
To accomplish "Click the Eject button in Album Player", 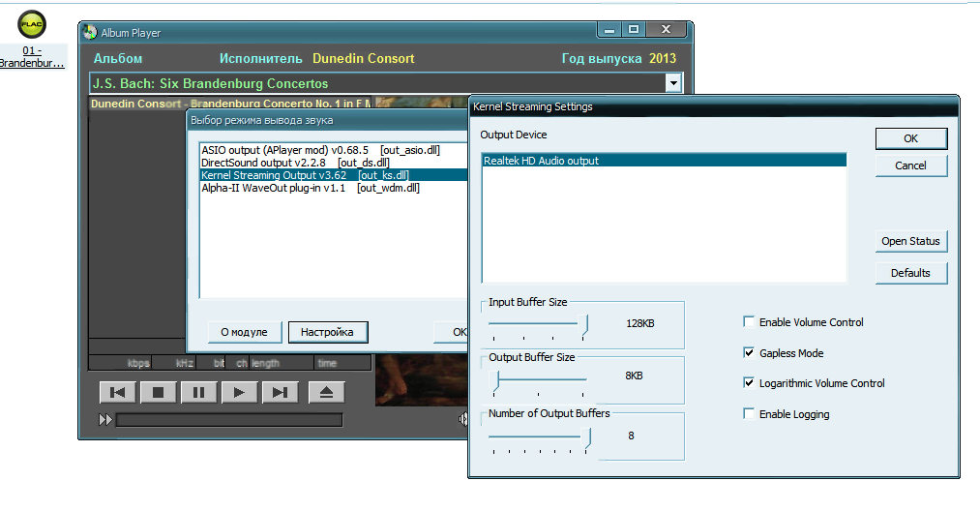I will (326, 392).
